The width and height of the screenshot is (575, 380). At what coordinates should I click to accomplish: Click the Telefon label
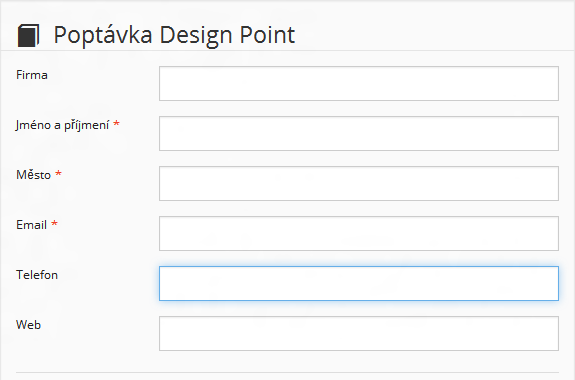coord(37,275)
